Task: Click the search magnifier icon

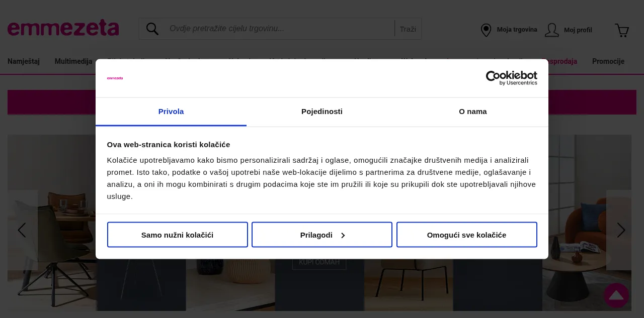Action: pos(152,29)
